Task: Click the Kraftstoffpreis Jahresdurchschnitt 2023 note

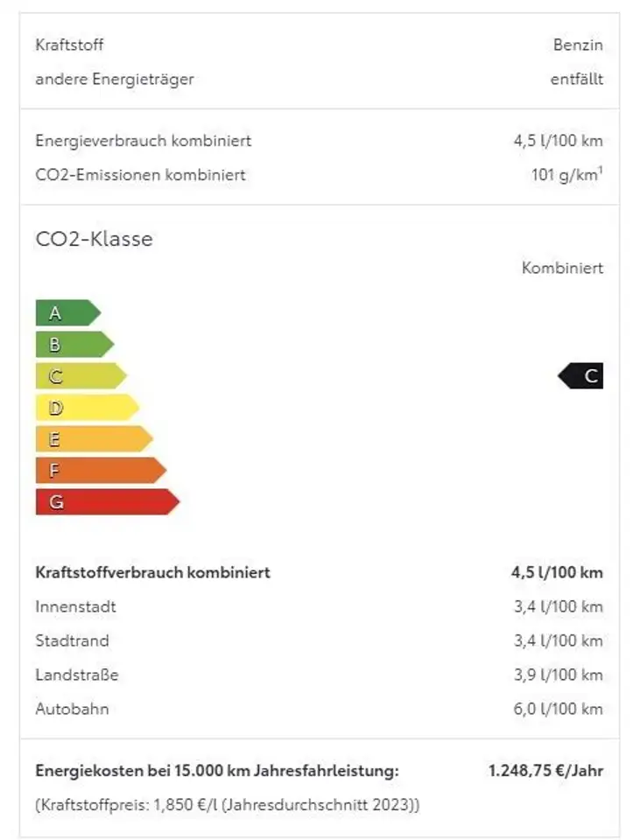Action: [x=227, y=804]
